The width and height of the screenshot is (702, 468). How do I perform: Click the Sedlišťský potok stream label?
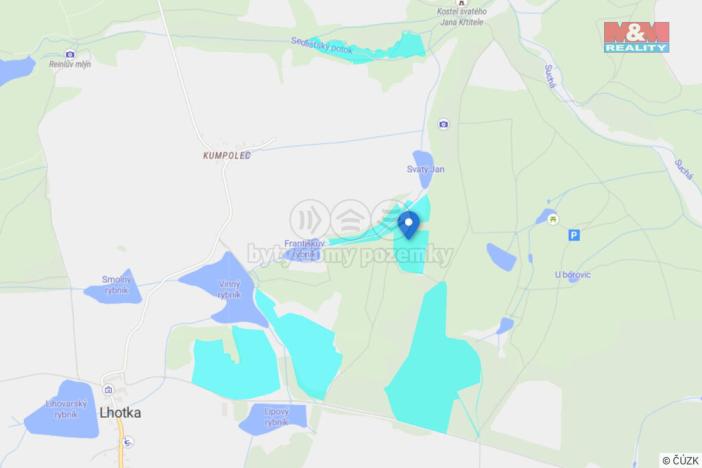tap(321, 46)
